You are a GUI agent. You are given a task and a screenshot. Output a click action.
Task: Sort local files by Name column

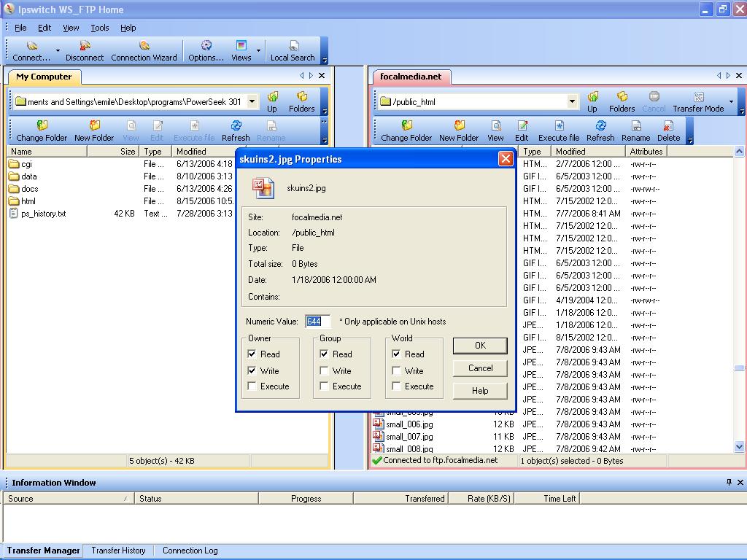click(x=47, y=152)
